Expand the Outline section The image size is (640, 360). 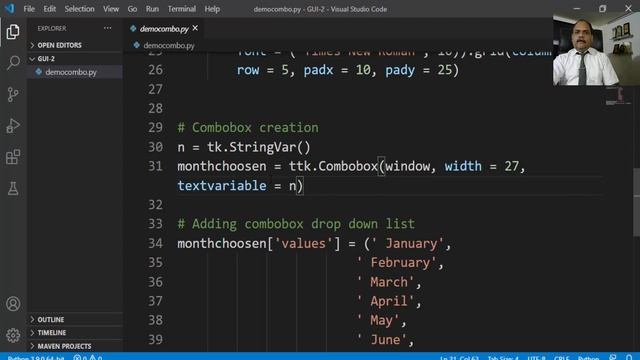click(75, 320)
